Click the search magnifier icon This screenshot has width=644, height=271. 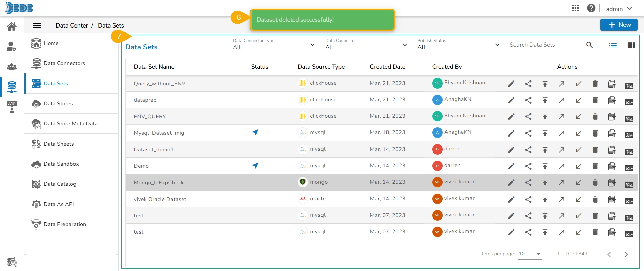[x=589, y=45]
